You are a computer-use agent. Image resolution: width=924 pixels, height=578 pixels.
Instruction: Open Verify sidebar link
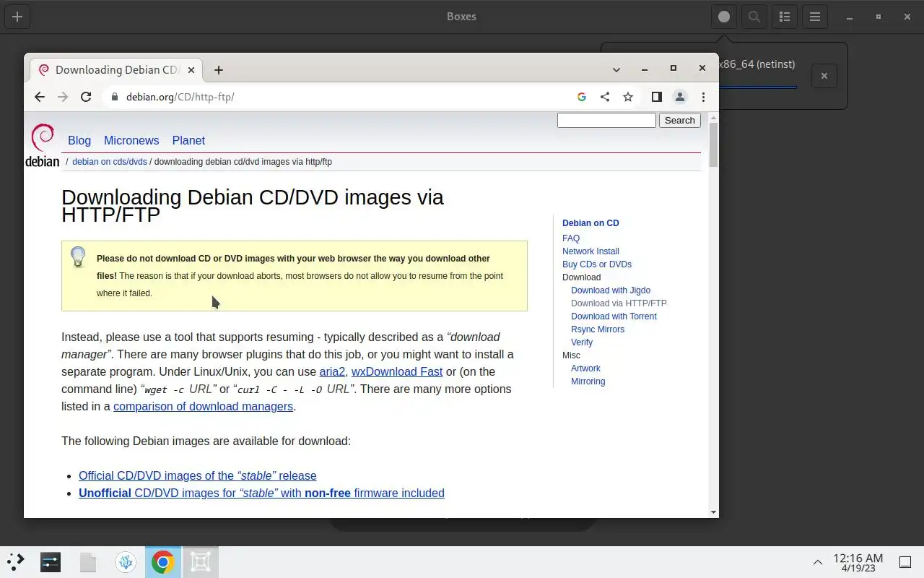click(582, 342)
